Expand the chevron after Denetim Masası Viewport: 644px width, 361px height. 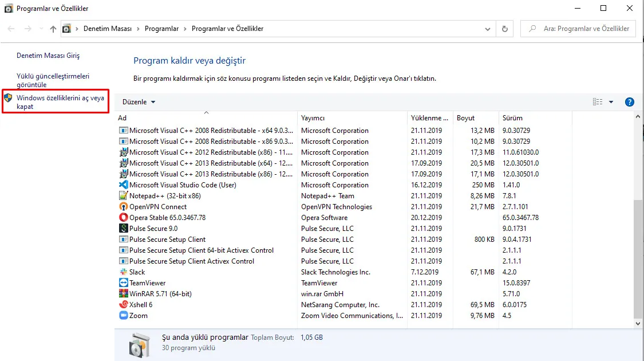click(x=138, y=29)
